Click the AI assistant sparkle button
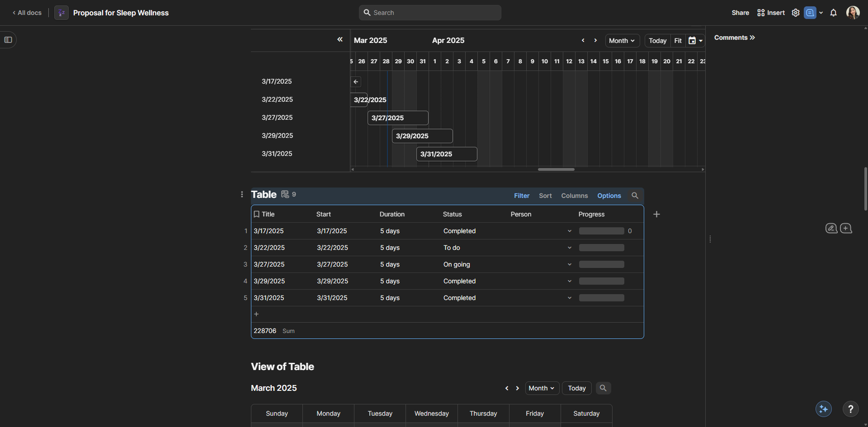This screenshot has height=427, width=868. [x=823, y=409]
